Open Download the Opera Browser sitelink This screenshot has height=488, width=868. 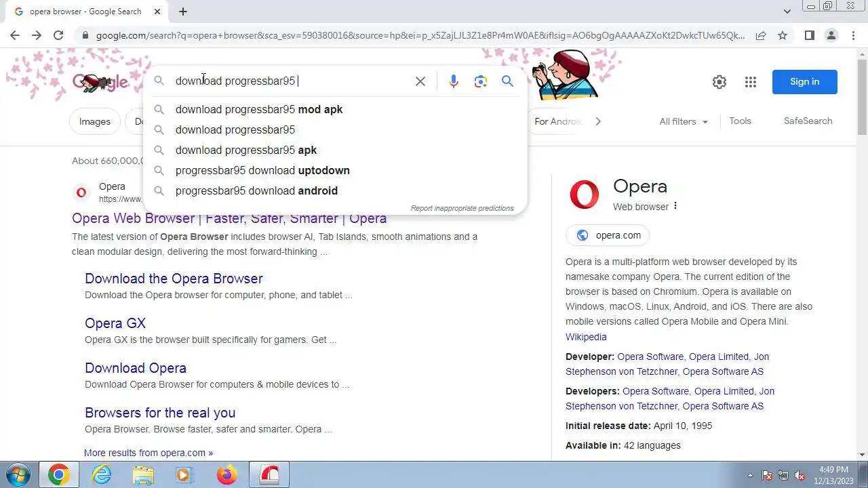174,279
